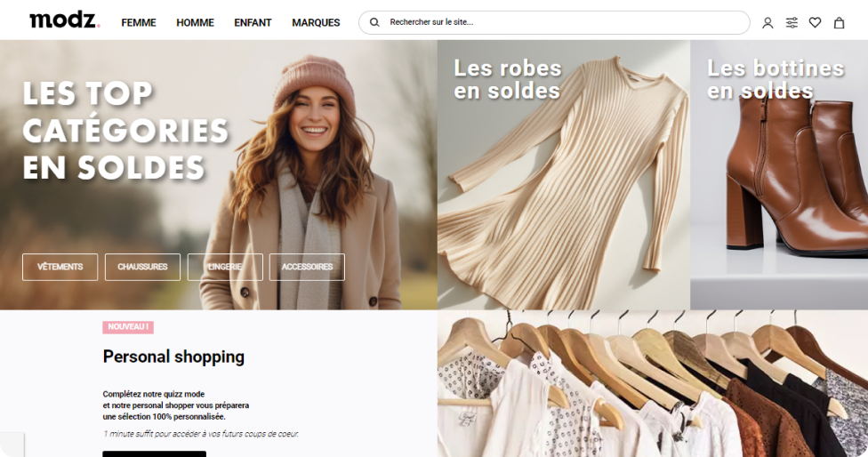868x457 pixels.
Task: Click the modz logo
Action: point(64,20)
